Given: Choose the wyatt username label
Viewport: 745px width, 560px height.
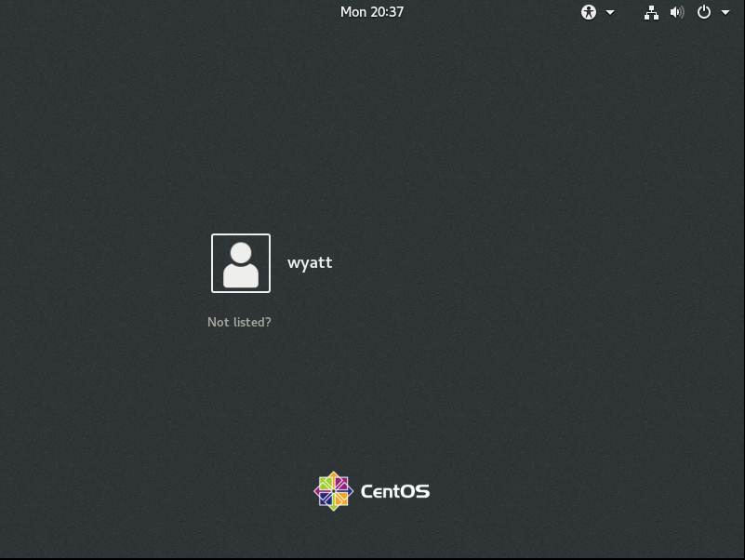Looking at the screenshot, I should [x=310, y=263].
